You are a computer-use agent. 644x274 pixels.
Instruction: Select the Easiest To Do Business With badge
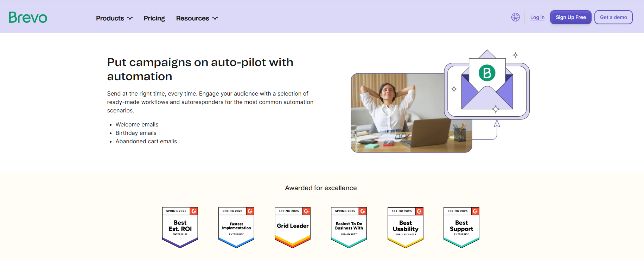(x=349, y=228)
